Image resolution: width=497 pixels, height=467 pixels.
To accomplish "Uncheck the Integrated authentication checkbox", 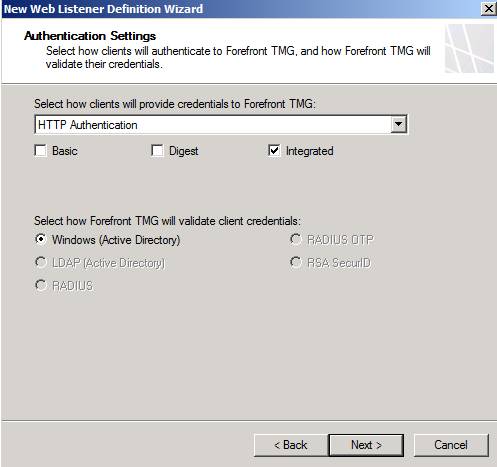I will click(274, 150).
